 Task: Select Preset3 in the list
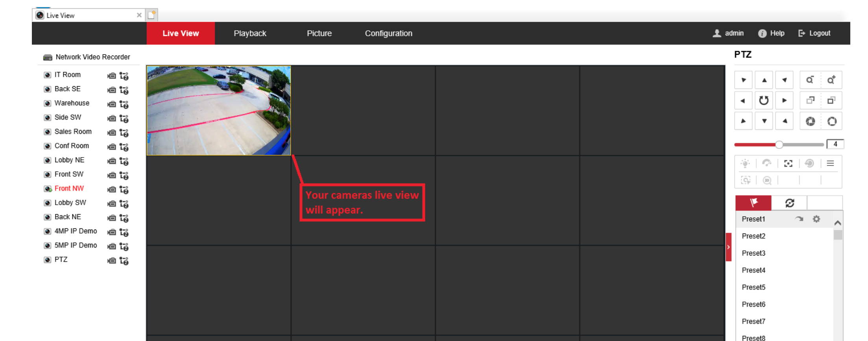click(x=753, y=253)
